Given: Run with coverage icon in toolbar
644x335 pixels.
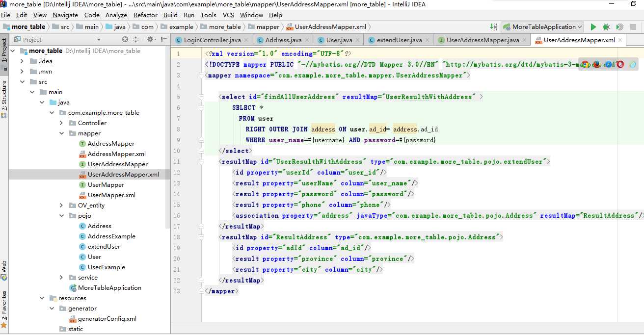Looking at the screenshot, I should click(620, 27).
